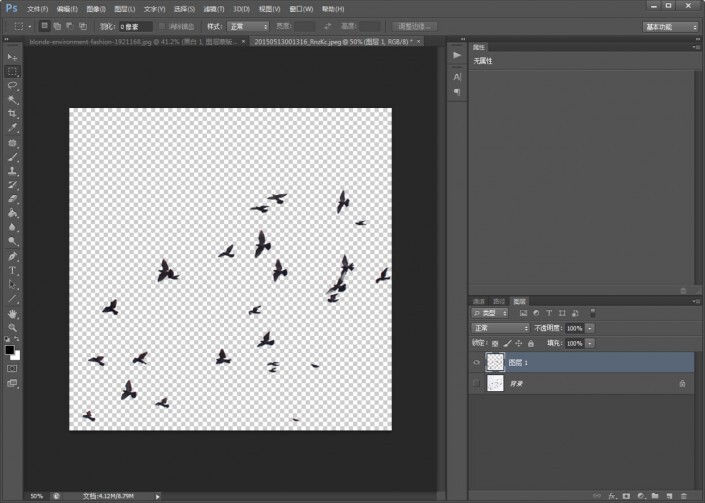Hide 图层 1 using its eye icon
This screenshot has width=705, height=503.
click(476, 362)
